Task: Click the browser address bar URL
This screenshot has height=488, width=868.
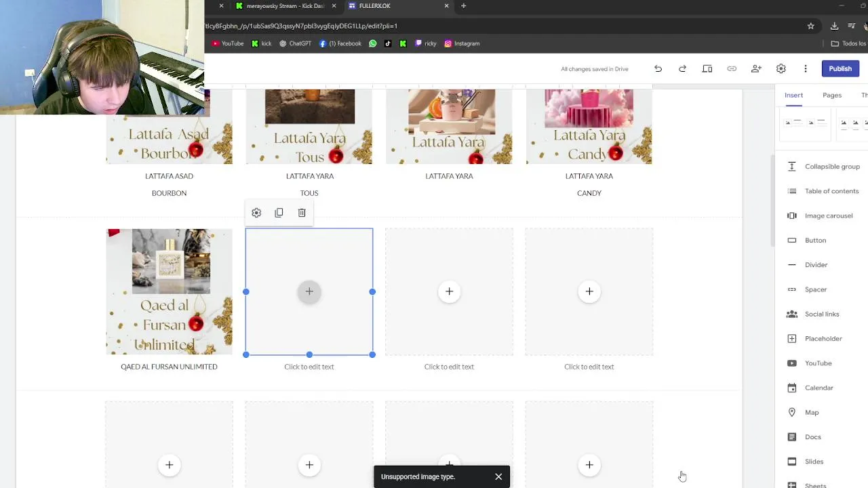Action: click(x=301, y=26)
